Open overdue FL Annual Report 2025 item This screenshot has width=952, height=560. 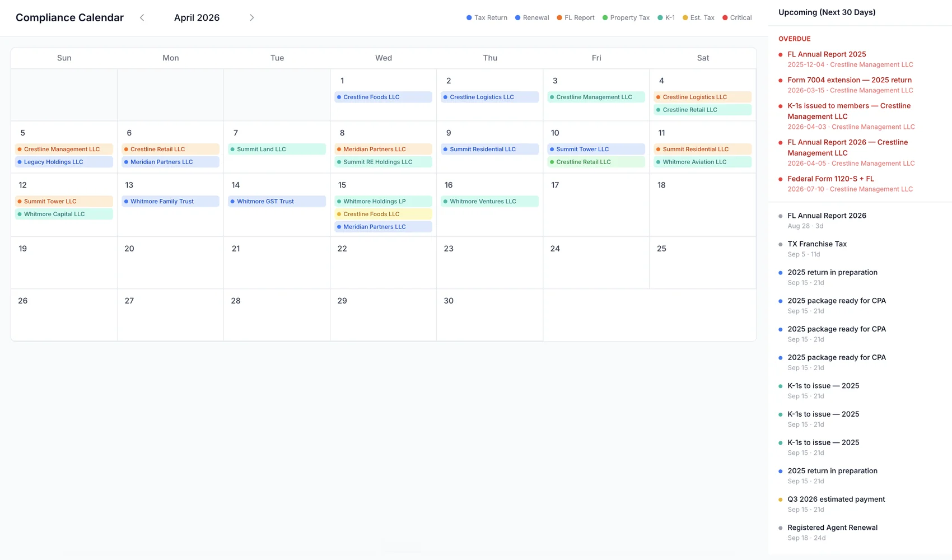860,59
